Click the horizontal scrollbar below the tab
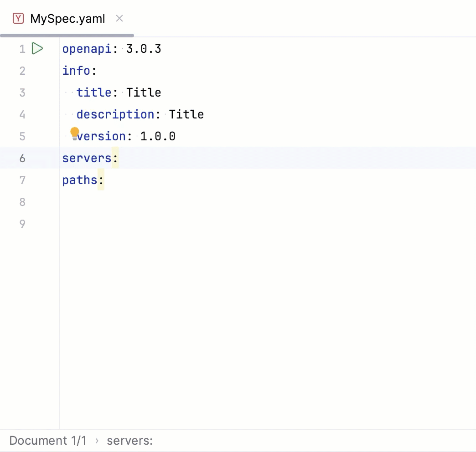The image size is (476, 452). tap(67, 35)
